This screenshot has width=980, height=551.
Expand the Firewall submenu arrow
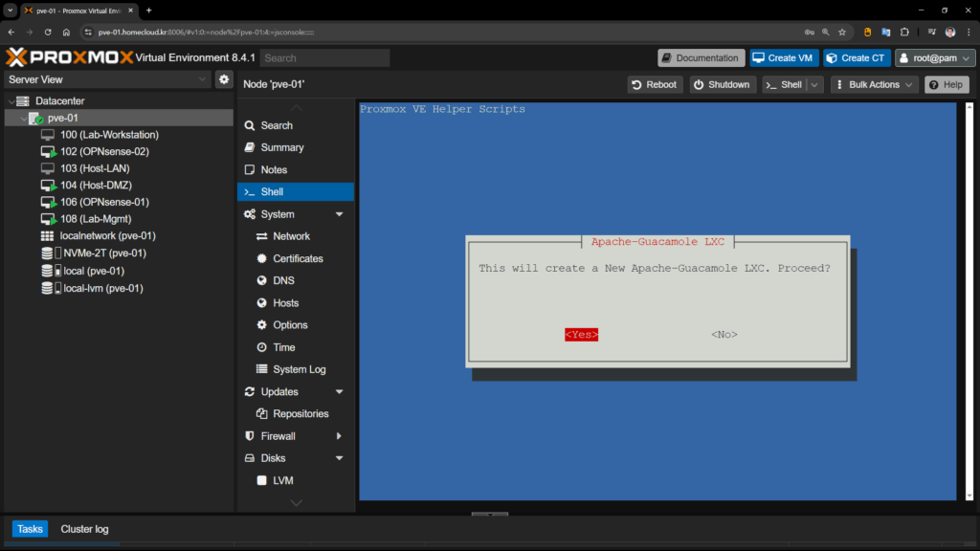pyautogui.click(x=339, y=436)
